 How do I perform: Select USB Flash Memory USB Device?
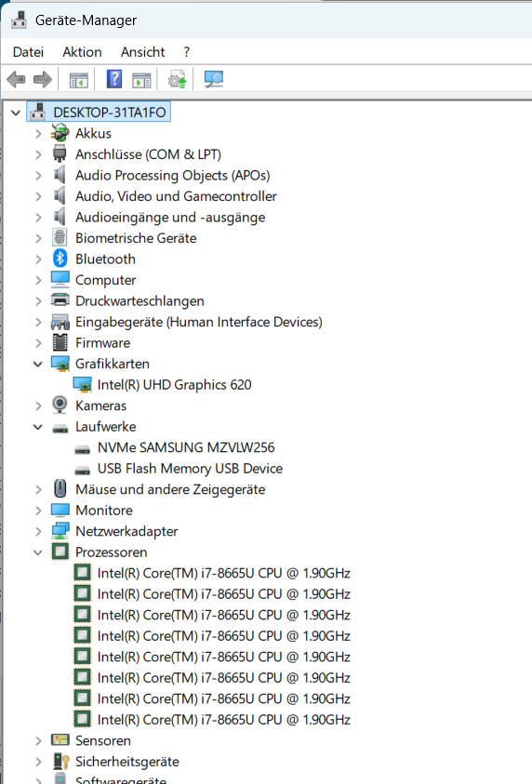(x=190, y=469)
